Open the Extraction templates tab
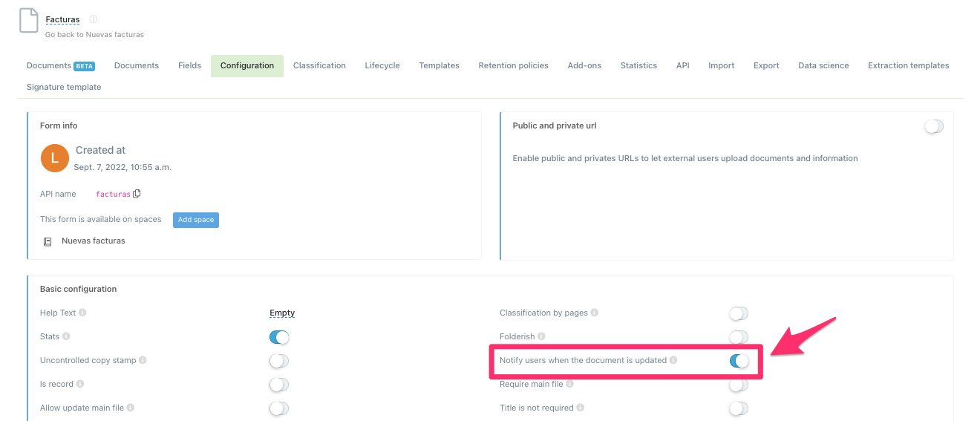The width and height of the screenshot is (980, 421). pos(908,65)
